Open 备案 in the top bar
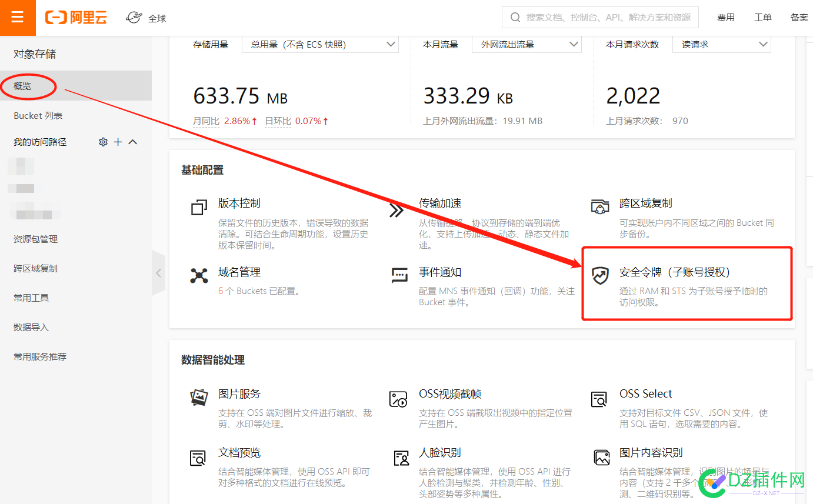Image resolution: width=813 pixels, height=504 pixels. (799, 18)
